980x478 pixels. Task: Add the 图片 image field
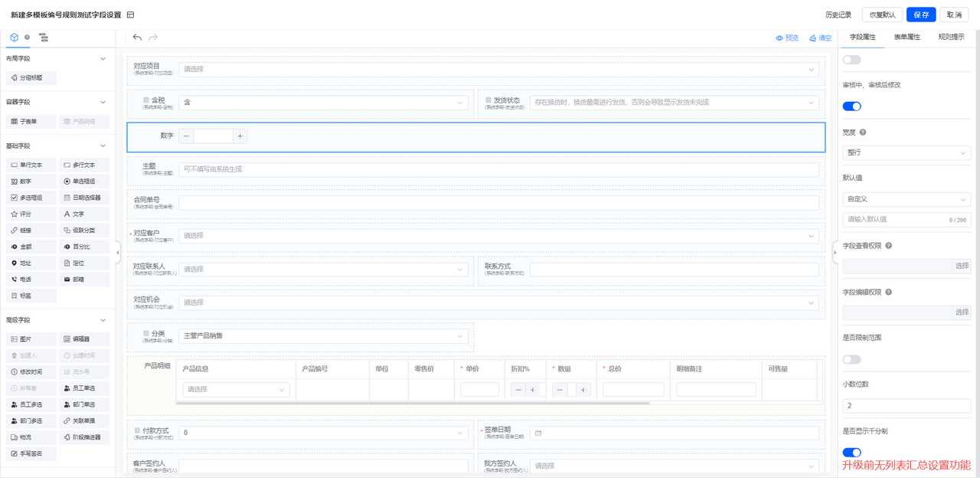[x=31, y=339]
